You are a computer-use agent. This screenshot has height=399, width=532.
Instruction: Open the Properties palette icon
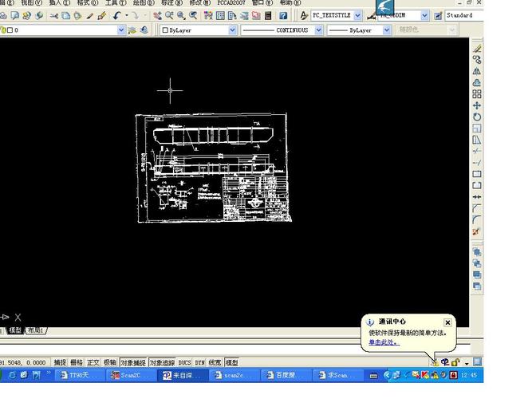click(x=208, y=16)
